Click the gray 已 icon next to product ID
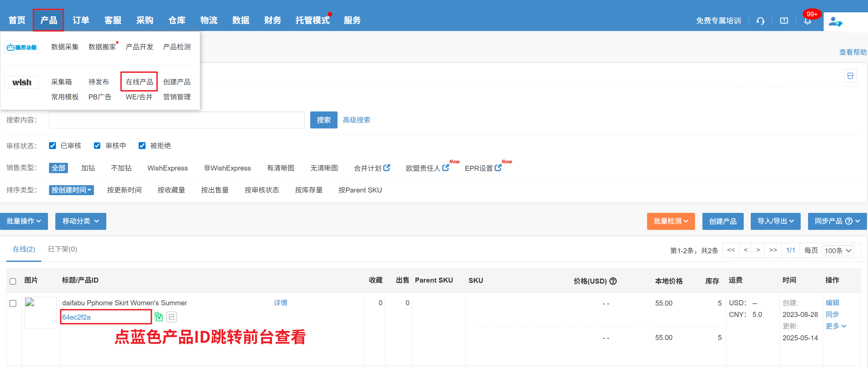This screenshot has height=368, width=868. pyautogui.click(x=172, y=317)
